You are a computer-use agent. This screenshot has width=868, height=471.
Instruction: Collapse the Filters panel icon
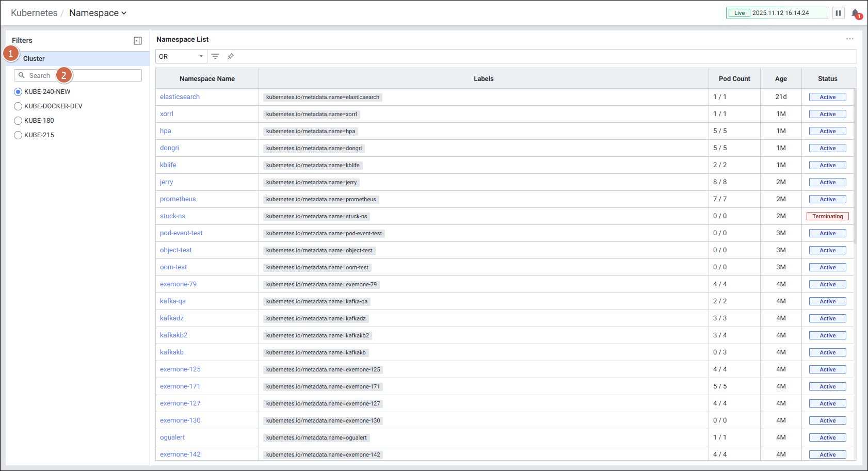pos(138,41)
